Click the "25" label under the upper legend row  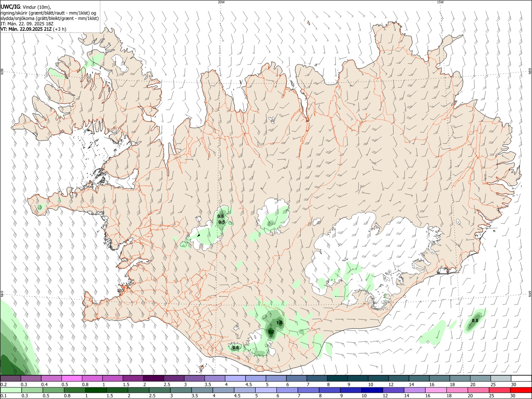tap(493, 384)
